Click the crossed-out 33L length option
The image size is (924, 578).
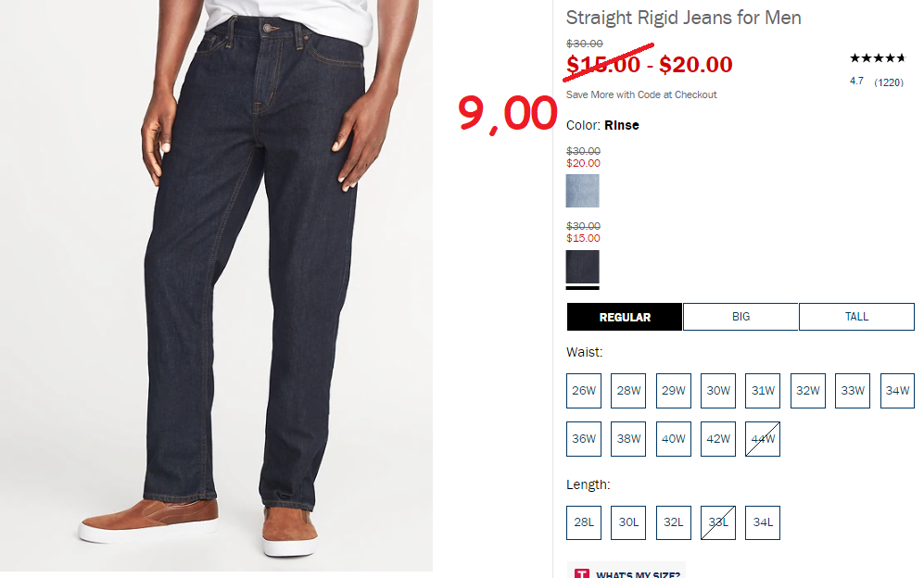pyautogui.click(x=717, y=522)
